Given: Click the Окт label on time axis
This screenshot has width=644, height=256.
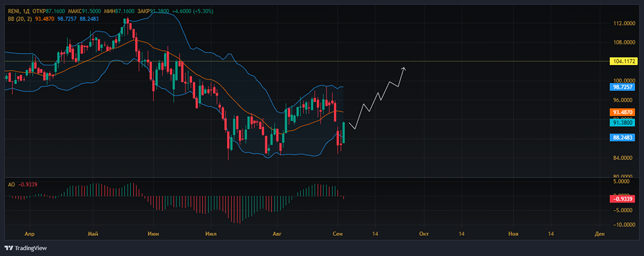Looking at the screenshot, I should (x=424, y=234).
